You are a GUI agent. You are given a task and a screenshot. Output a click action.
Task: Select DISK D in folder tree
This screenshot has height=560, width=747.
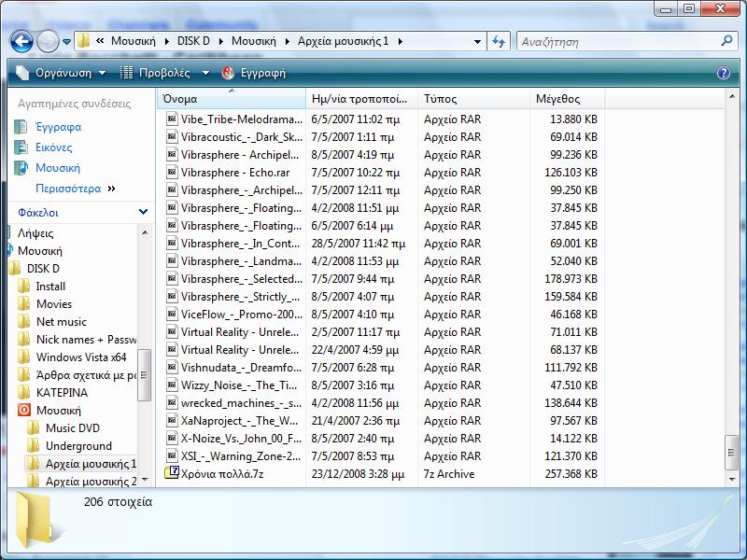point(43,268)
